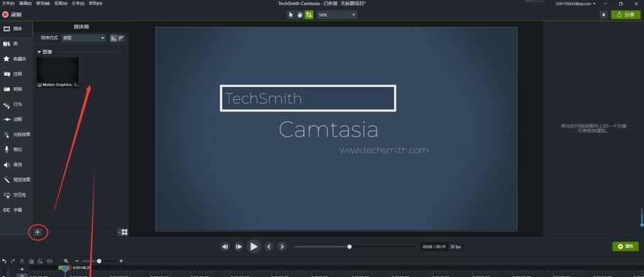Click the 30 fps frame rate display
Viewport: 644px width, 277px height.
tap(455, 247)
